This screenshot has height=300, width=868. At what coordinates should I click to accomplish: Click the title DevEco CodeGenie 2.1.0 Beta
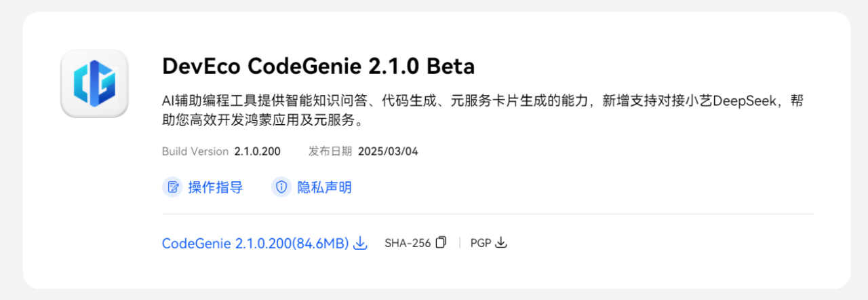click(x=318, y=67)
